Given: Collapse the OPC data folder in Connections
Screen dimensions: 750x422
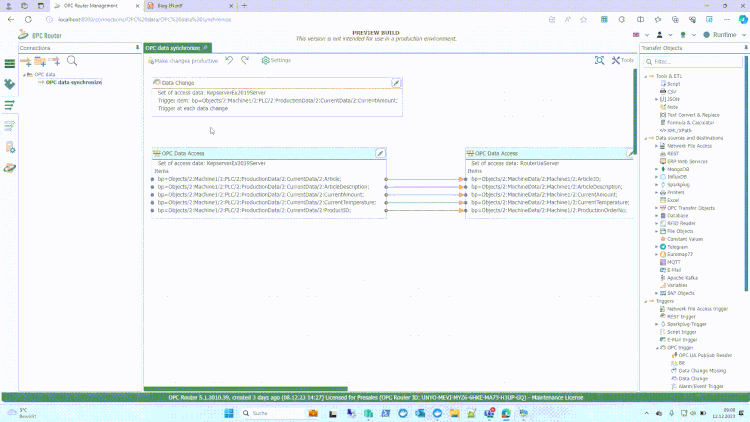Looking at the screenshot, I should click(24, 75).
